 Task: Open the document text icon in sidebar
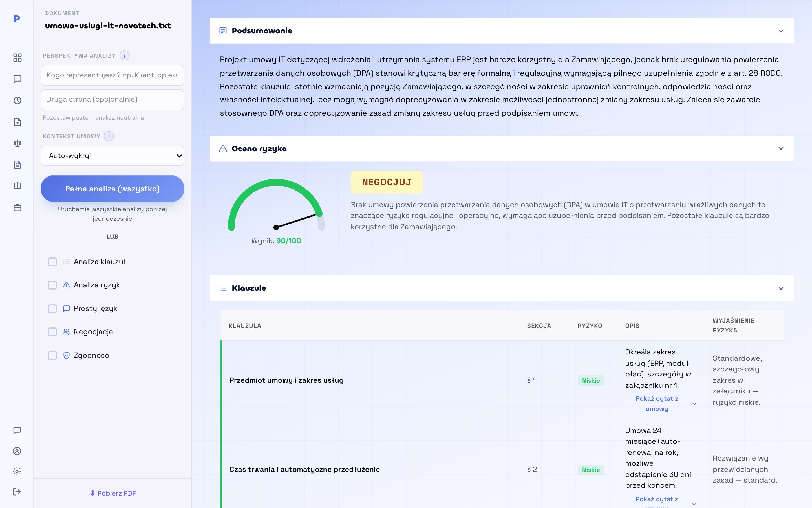pos(17,165)
